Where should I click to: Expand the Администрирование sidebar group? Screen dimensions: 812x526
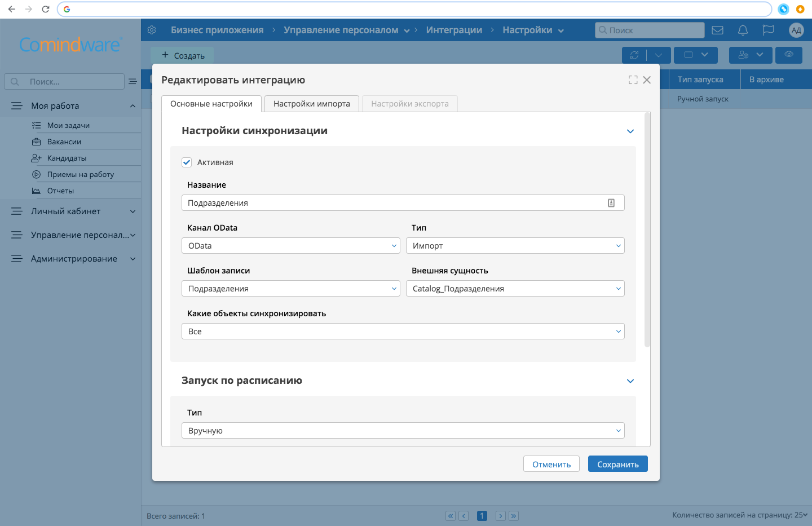pyautogui.click(x=133, y=259)
